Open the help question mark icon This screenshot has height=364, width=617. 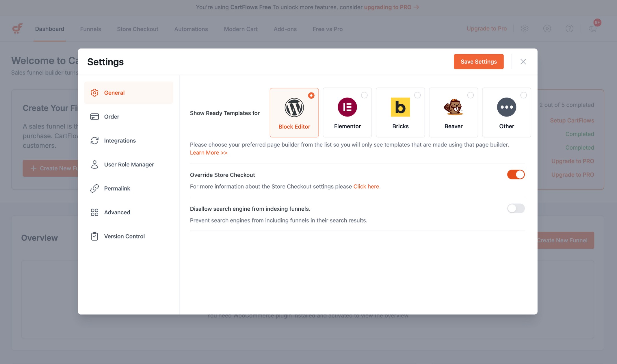coord(569,29)
